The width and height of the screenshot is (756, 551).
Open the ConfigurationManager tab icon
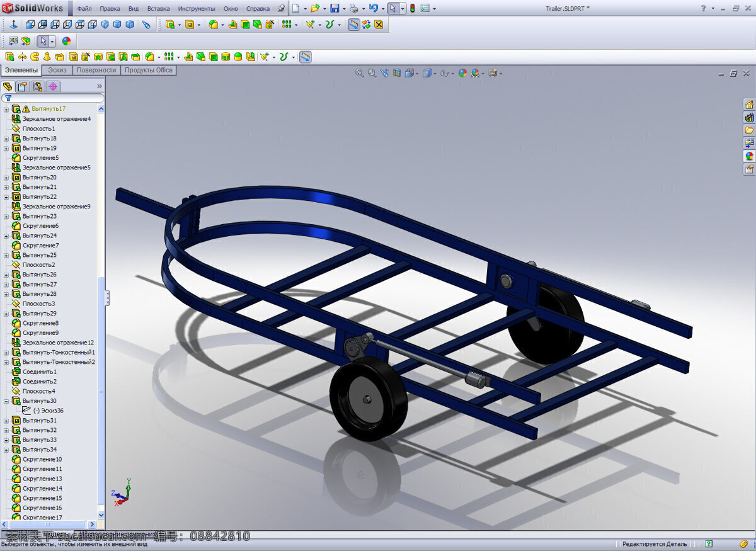(x=38, y=86)
